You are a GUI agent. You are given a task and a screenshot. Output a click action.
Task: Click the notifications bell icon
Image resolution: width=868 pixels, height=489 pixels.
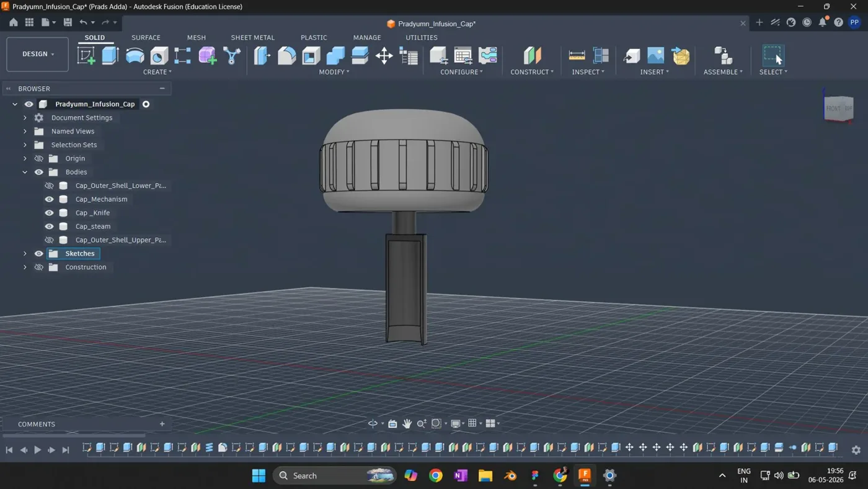(823, 22)
